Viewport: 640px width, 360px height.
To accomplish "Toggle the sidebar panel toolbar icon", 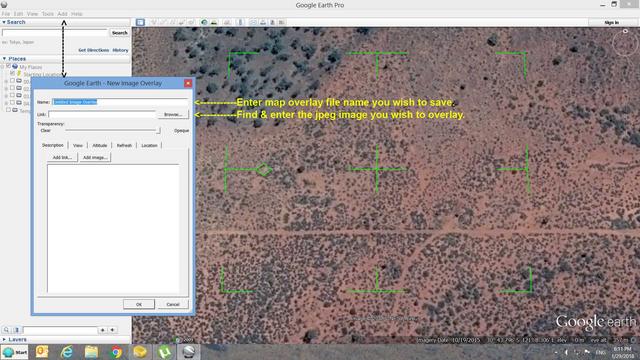I will 140,22.
